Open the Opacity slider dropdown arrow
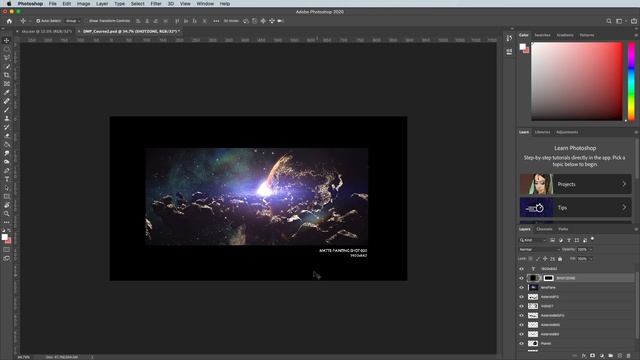This screenshot has width=640, height=360. tap(591, 249)
